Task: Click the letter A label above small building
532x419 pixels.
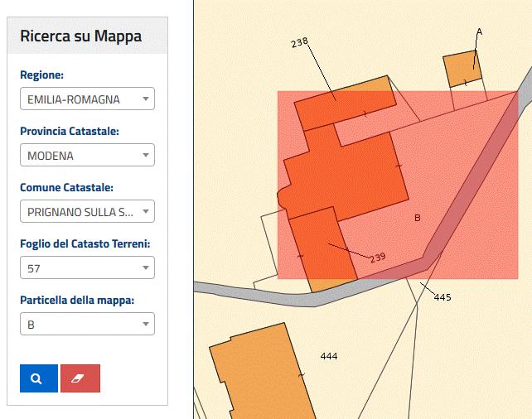Action: coord(479,32)
